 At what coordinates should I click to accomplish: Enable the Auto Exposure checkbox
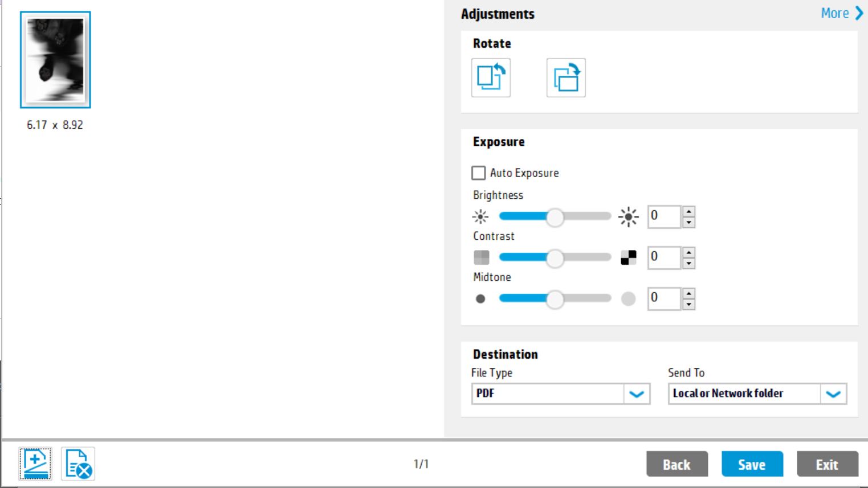pyautogui.click(x=479, y=173)
